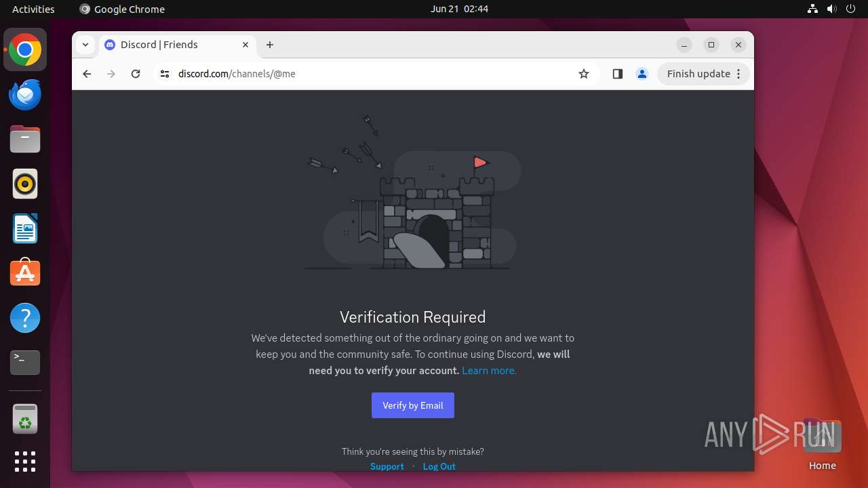Viewport: 868px width, 488px height.
Task: Open site information icon in address bar
Action: 165,74
